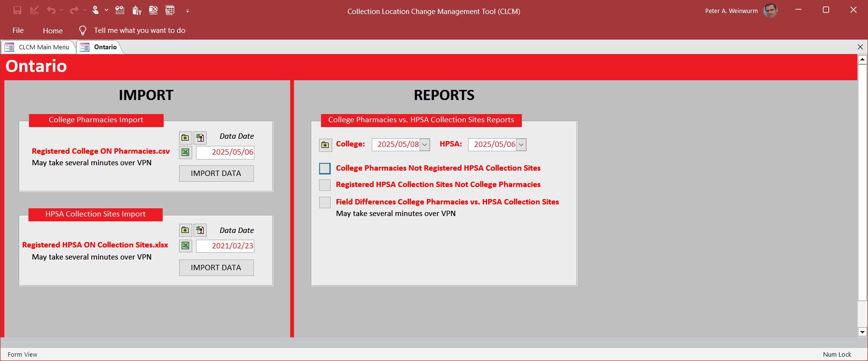Click College import Data Date field 2025/05/06
Viewport: 868px width, 361px height.
[x=225, y=152]
